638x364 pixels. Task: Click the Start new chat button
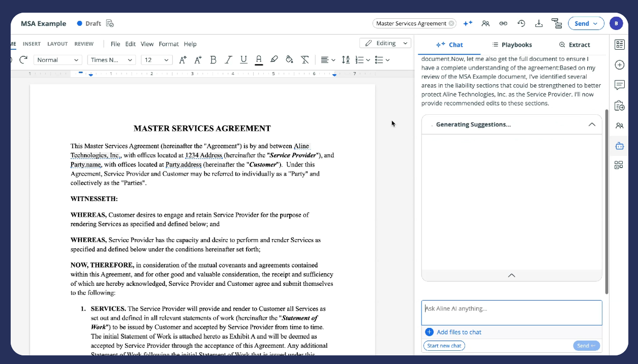(444, 346)
